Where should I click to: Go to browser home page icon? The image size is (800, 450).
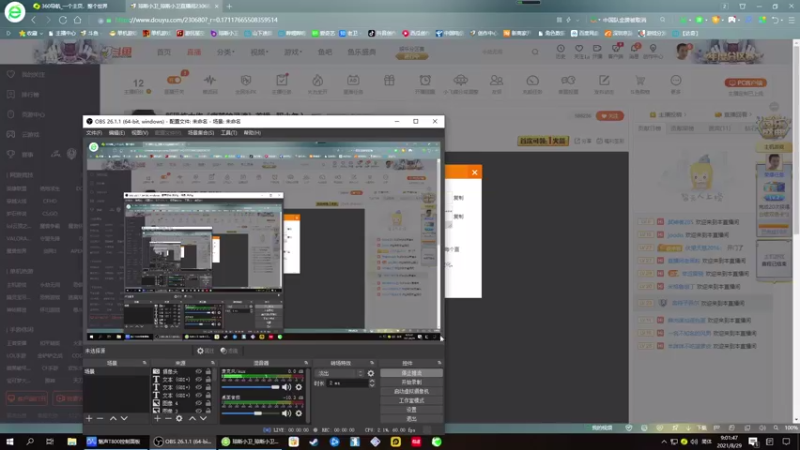[78, 20]
